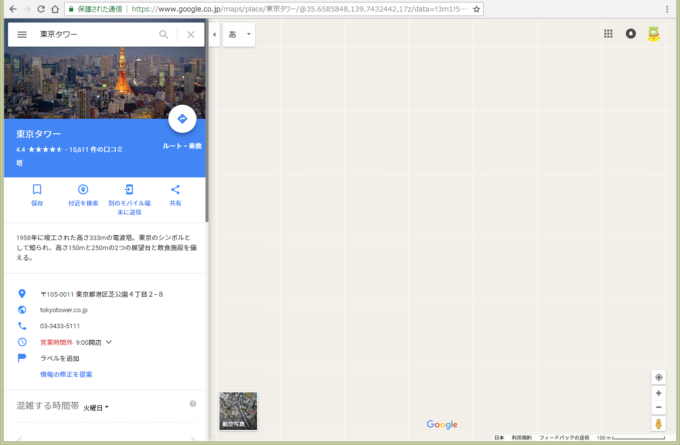The height and width of the screenshot is (445, 680).
Task: Bookmark the page with star icon
Action: [x=476, y=9]
